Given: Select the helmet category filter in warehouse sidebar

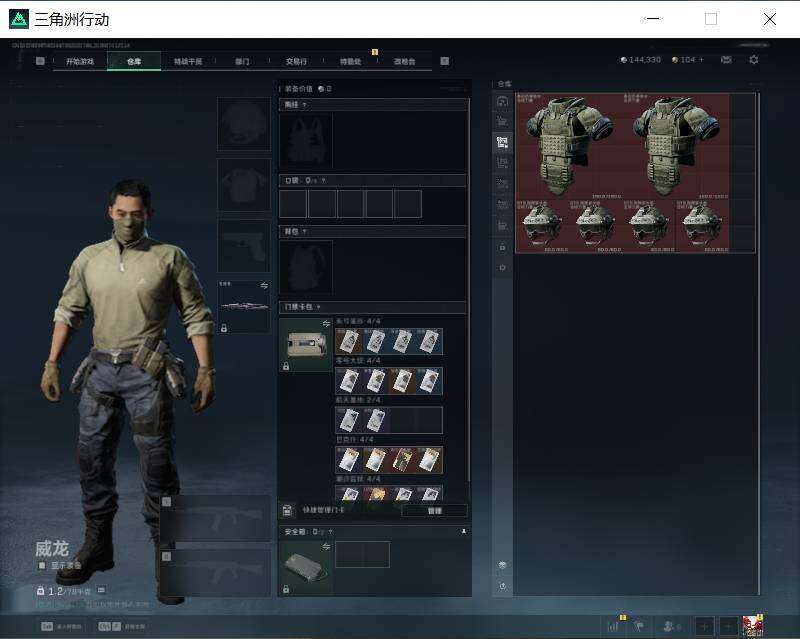Looking at the screenshot, I should 503,101.
